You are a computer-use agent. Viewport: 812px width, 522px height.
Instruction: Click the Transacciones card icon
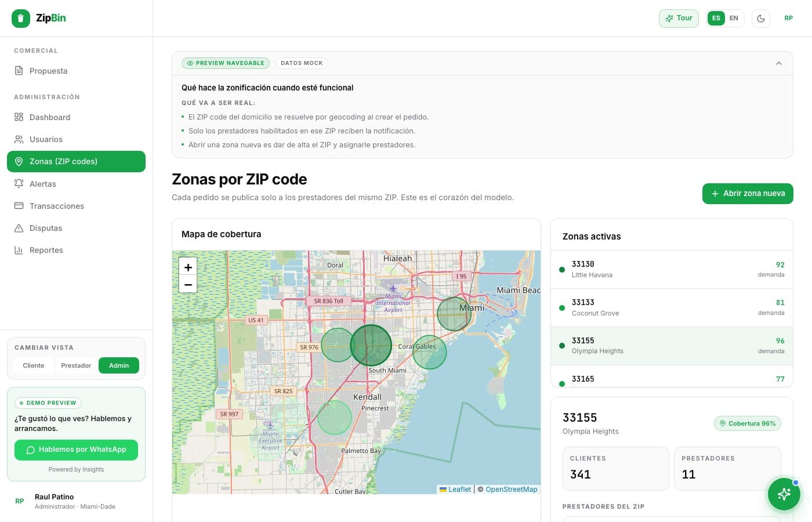19,206
